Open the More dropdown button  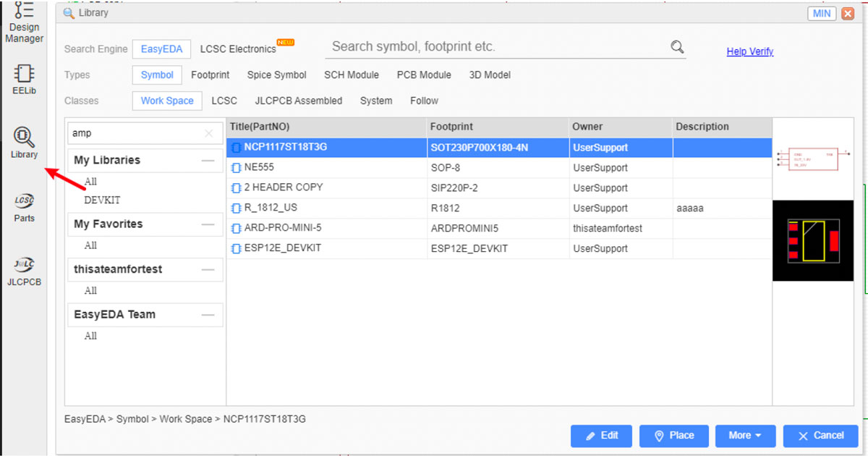[745, 436]
